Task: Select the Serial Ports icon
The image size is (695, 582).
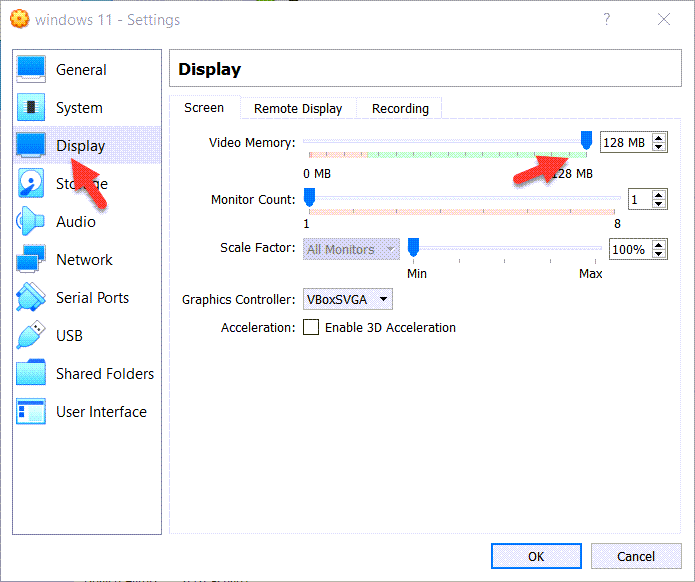Action: click(x=31, y=297)
